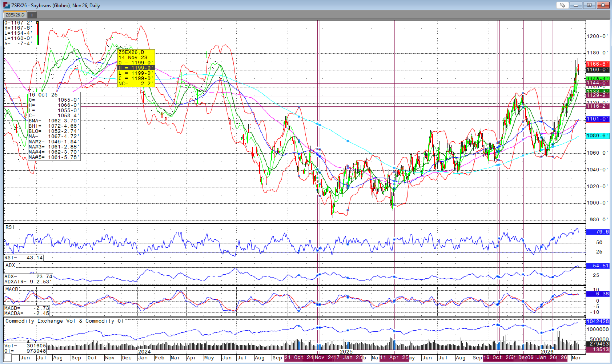
Task: Minimize the soybeans chart window
Action: [576, 5]
